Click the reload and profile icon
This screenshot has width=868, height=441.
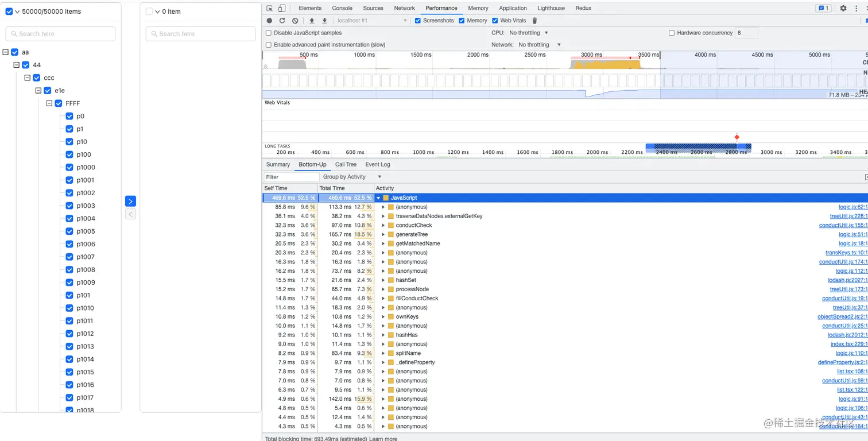[x=282, y=21]
